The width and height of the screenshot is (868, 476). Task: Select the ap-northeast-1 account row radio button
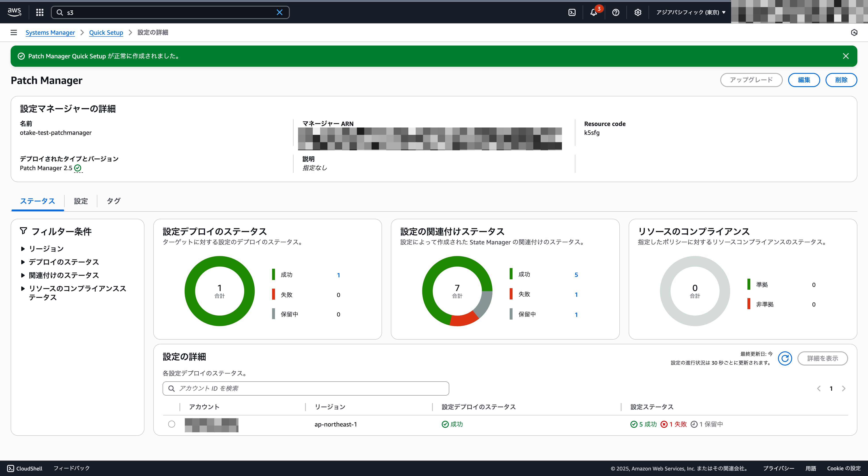tap(171, 424)
